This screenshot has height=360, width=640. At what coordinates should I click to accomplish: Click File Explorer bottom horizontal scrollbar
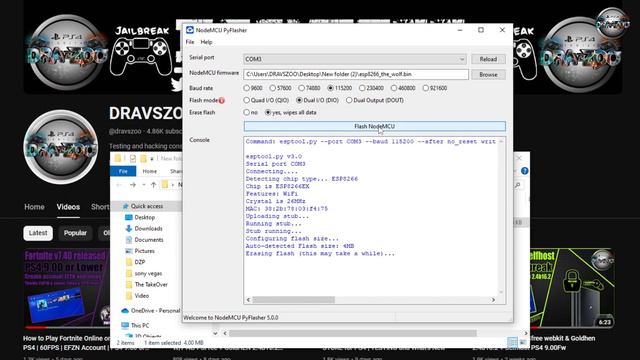click(x=352, y=333)
